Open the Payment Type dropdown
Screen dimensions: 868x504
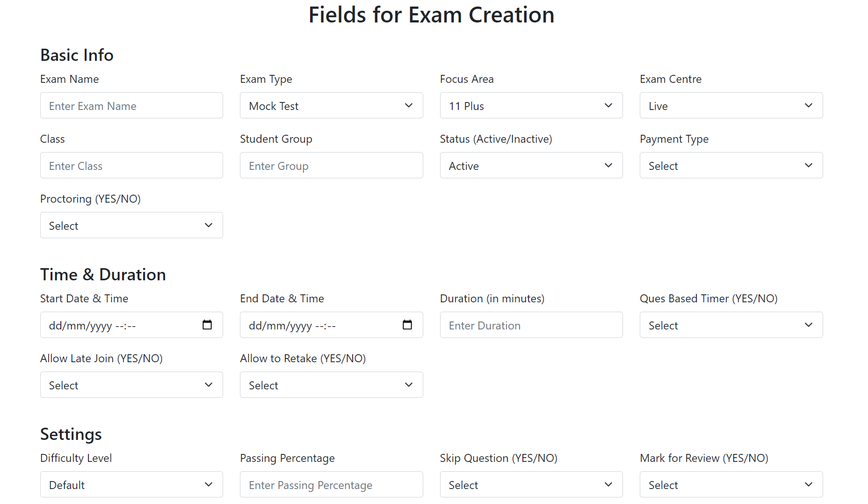[731, 165]
